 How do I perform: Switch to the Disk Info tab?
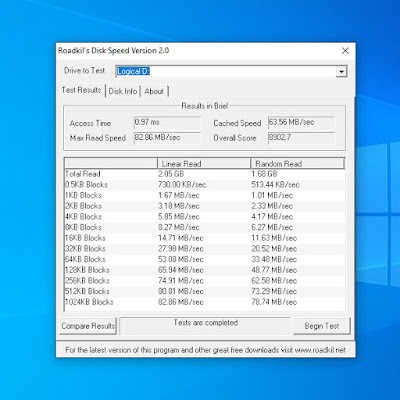tap(123, 91)
